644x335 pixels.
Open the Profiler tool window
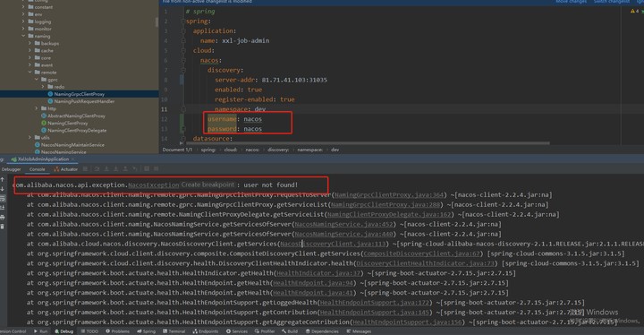coord(265,331)
